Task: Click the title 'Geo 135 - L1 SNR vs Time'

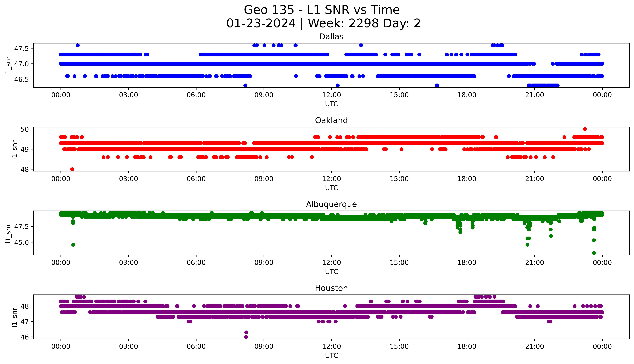Action: tap(322, 10)
